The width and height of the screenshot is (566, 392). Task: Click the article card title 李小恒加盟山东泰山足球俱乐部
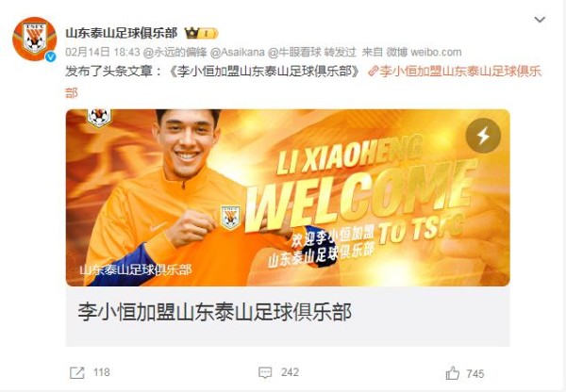click(215, 312)
